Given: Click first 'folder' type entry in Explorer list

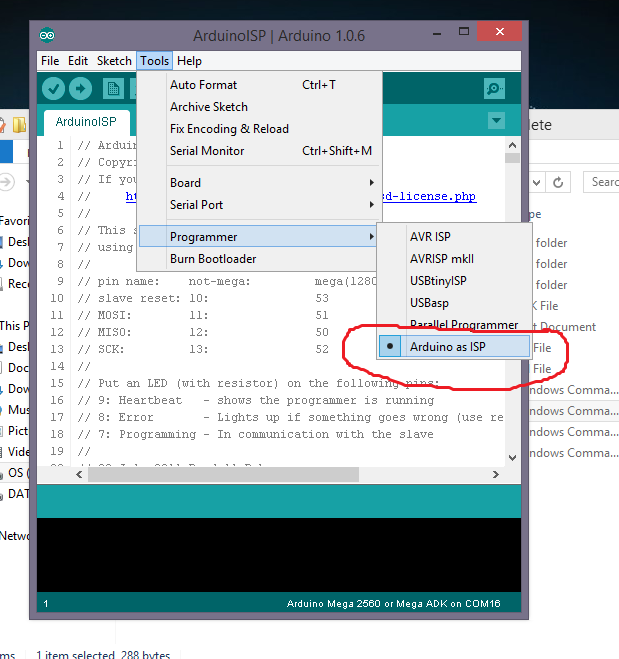Looking at the screenshot, I should (x=551, y=243).
